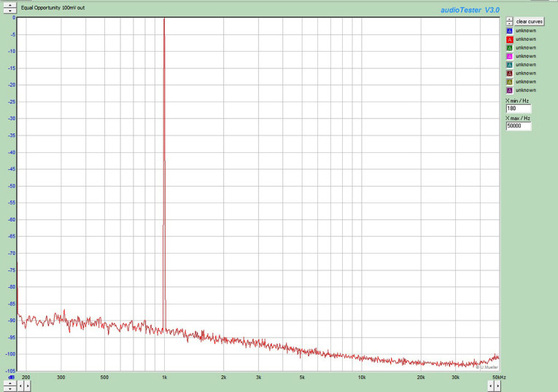The image size is (558, 392).
Task: Click up arrow of top-left Y-axis stepper
Action: 10,5
